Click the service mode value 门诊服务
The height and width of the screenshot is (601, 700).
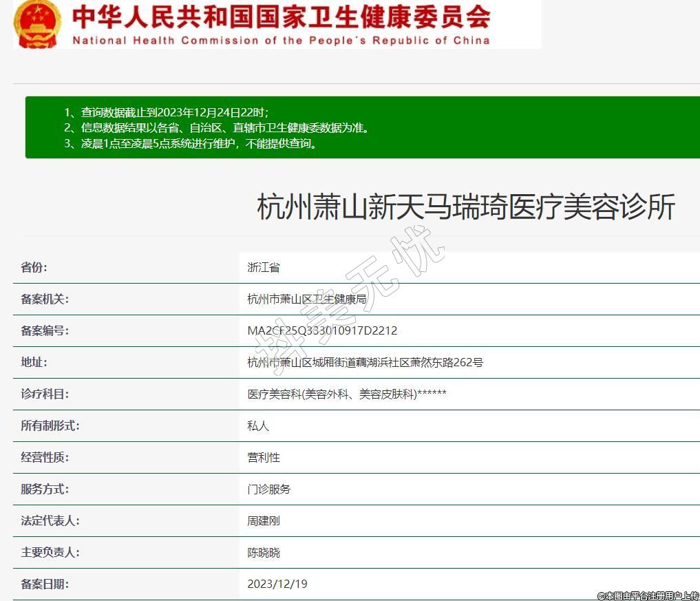coord(269,489)
